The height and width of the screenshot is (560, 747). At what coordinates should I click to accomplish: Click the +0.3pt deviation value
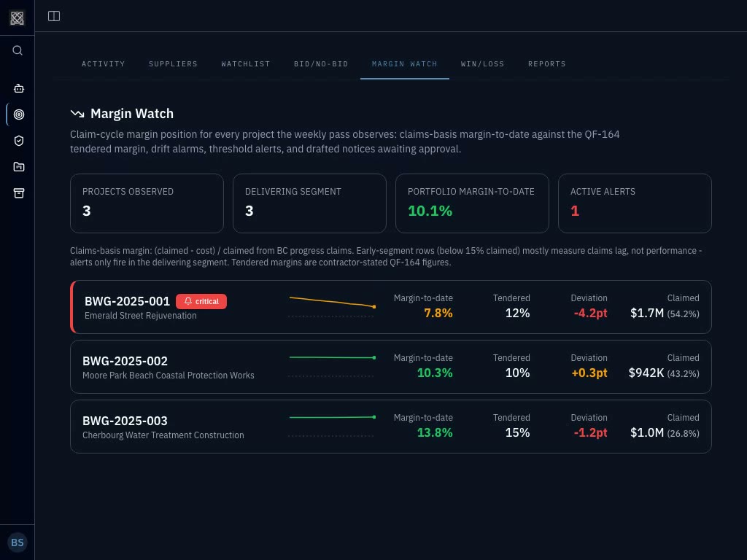coord(589,373)
